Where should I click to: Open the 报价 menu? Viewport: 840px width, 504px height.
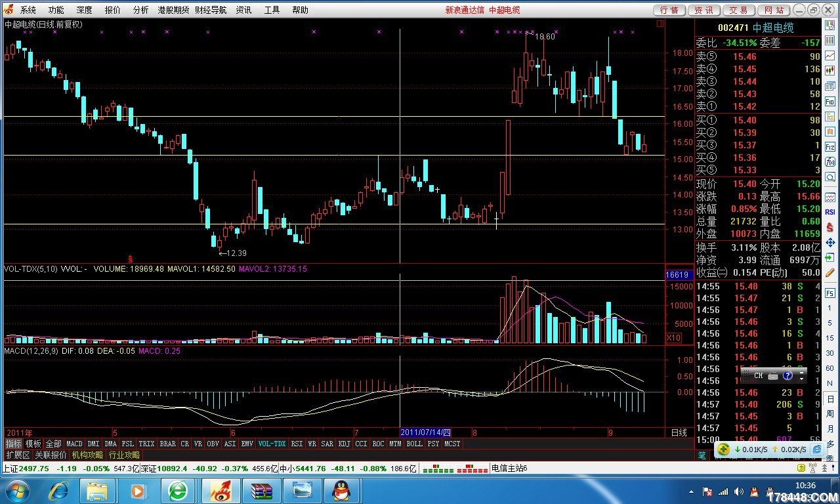pyautogui.click(x=112, y=10)
